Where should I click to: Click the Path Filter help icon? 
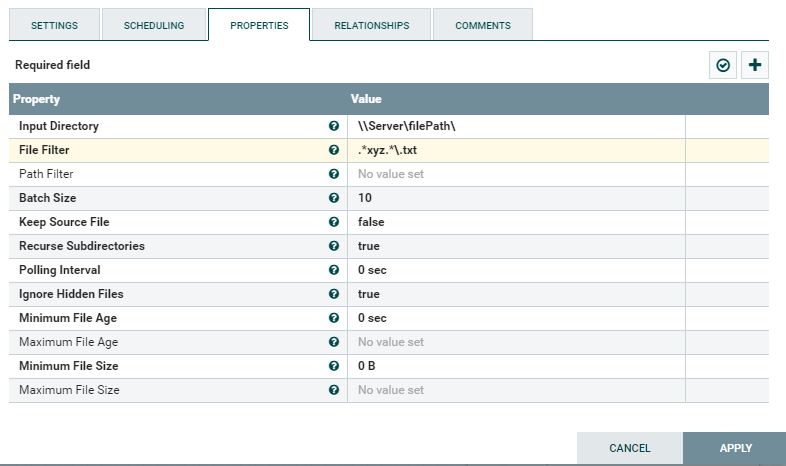pyautogui.click(x=334, y=174)
